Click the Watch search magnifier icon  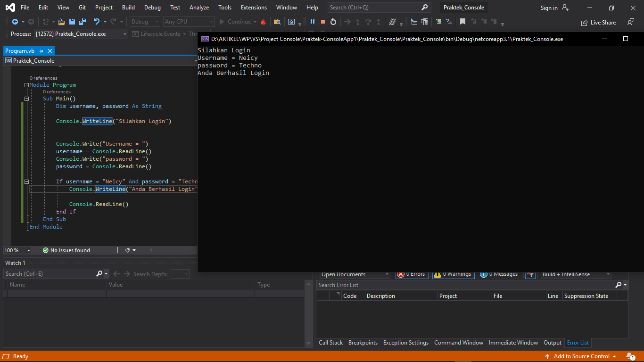[99, 274]
